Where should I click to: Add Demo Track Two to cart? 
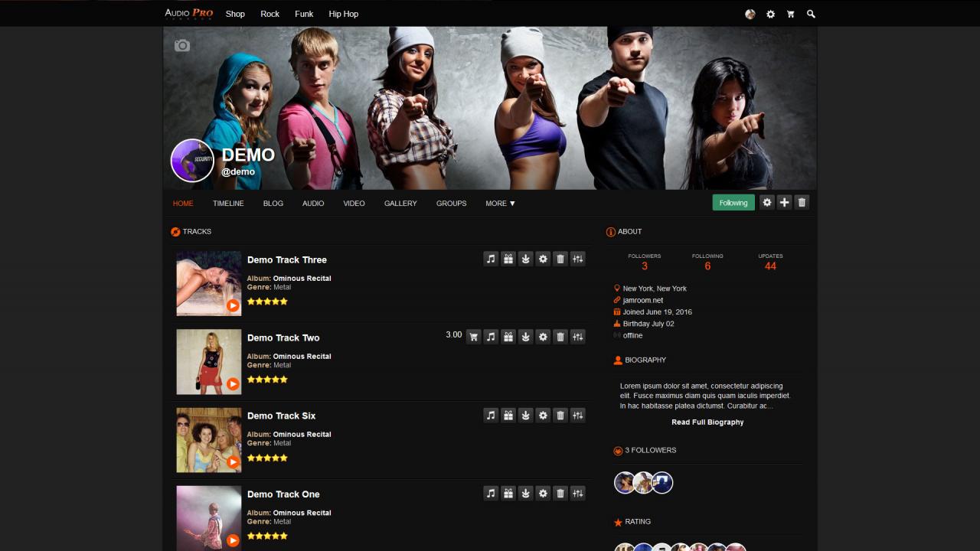(474, 337)
